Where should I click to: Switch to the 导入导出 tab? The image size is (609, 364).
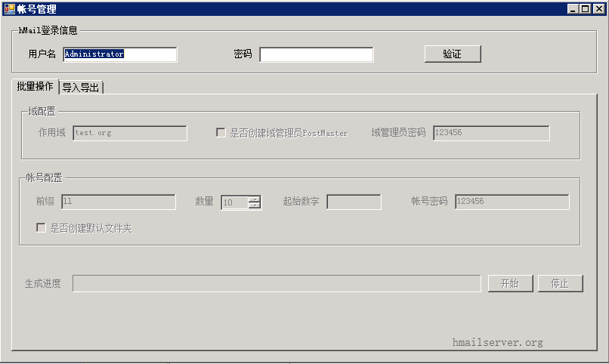tap(81, 88)
